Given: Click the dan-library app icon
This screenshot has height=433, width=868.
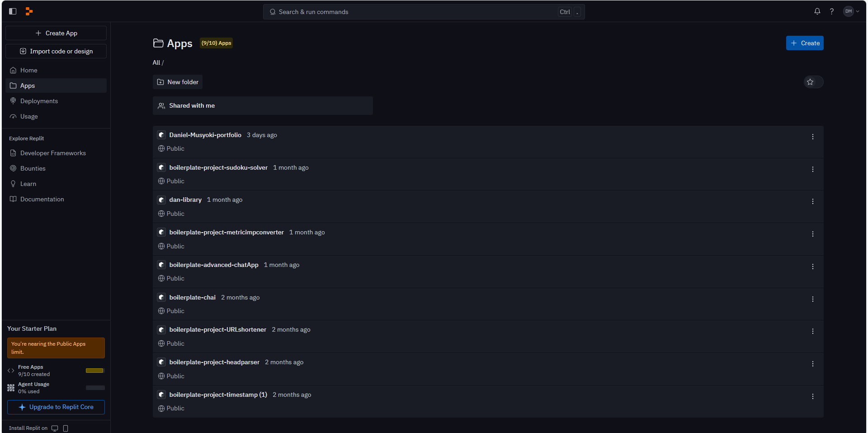Looking at the screenshot, I should point(161,200).
